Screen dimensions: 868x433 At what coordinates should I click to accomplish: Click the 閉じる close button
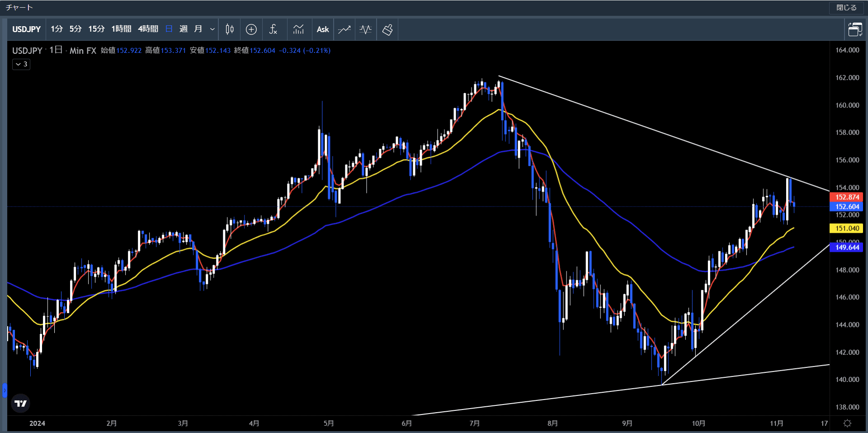pos(846,8)
